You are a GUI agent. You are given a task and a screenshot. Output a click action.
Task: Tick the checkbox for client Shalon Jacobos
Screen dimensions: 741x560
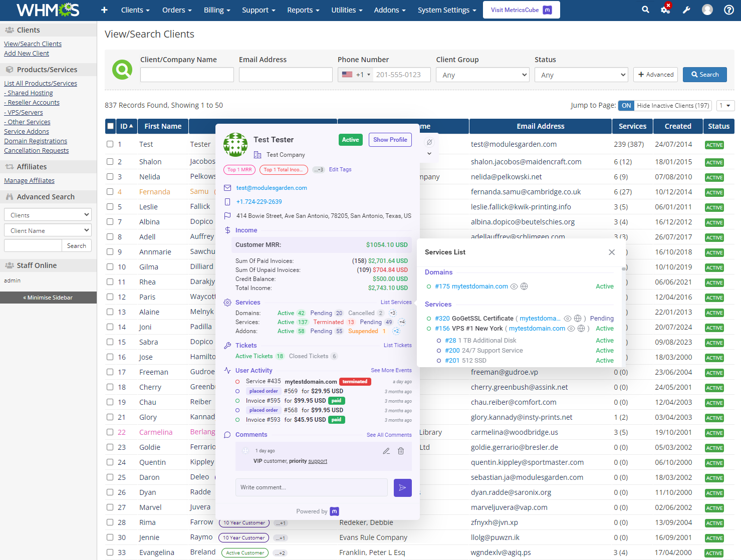click(110, 162)
